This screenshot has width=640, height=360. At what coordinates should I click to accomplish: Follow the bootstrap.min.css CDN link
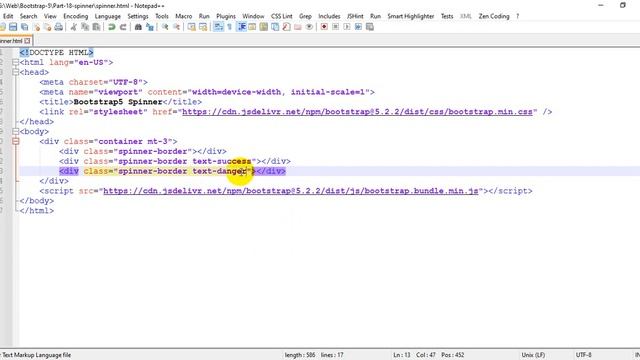[358, 112]
